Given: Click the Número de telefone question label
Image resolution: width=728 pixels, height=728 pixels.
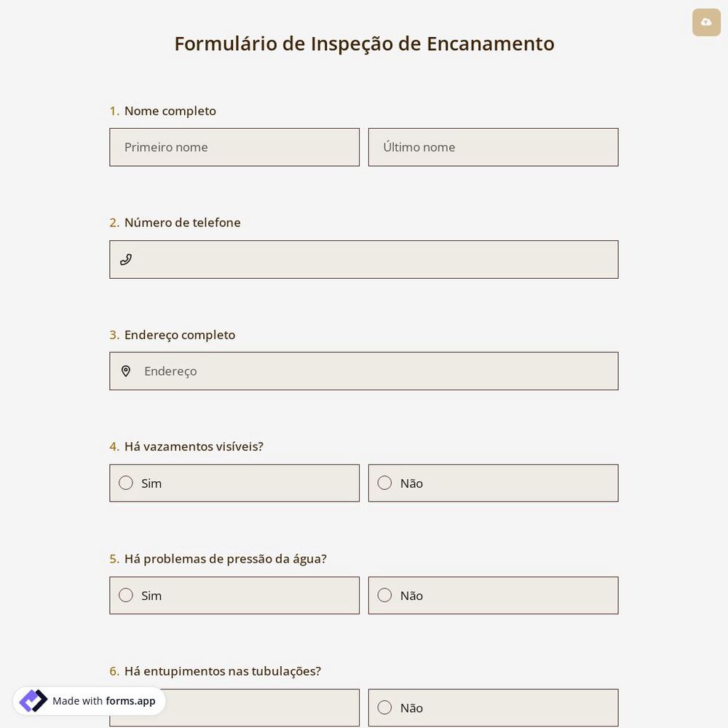Looking at the screenshot, I should click(182, 222).
